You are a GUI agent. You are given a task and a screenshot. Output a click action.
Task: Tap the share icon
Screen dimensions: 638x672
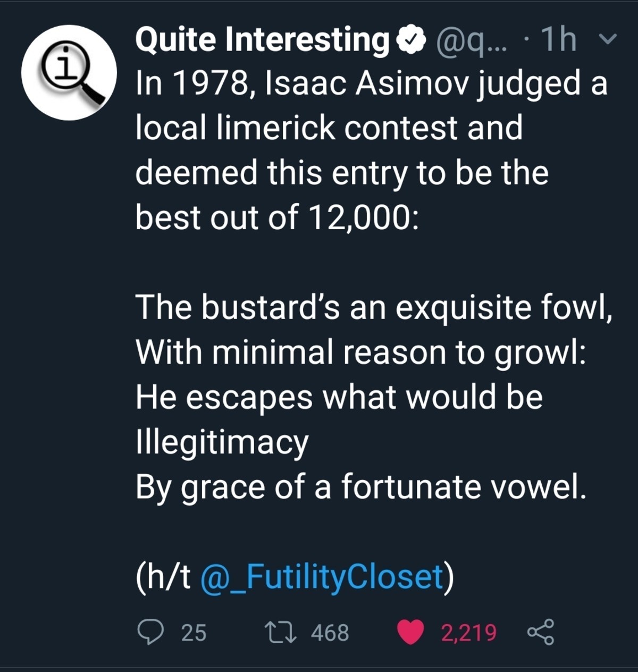point(540,633)
